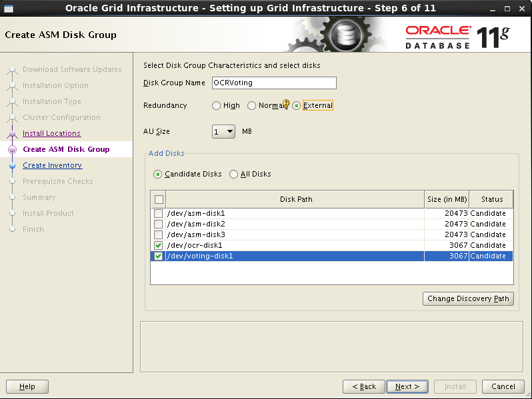Go Back to previous step

pyautogui.click(x=364, y=386)
